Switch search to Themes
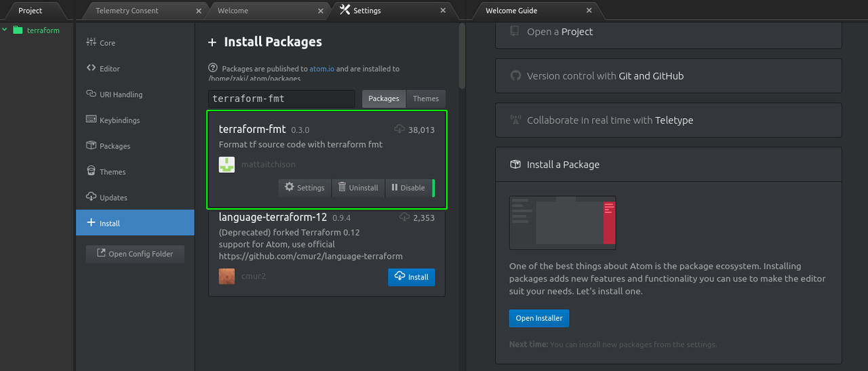868x371 pixels. click(425, 98)
